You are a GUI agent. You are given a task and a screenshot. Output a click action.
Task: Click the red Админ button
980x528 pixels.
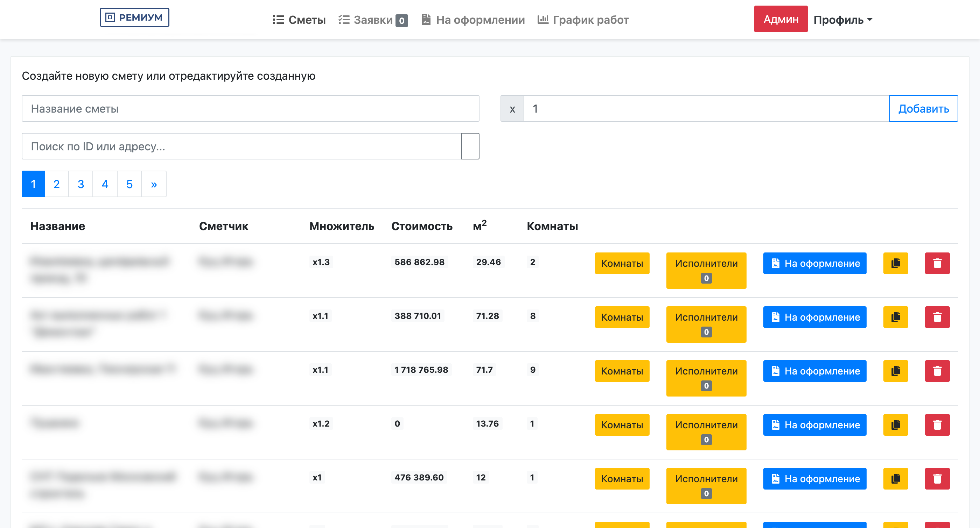click(780, 19)
